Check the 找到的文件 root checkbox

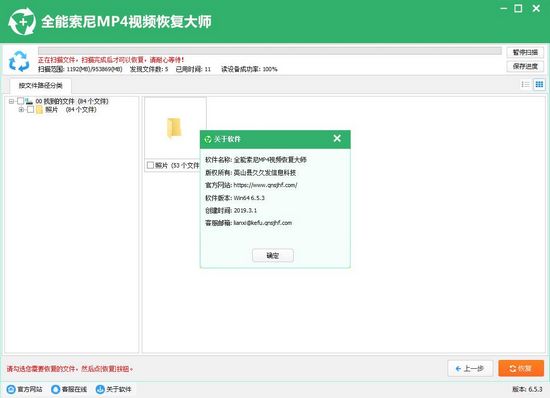point(20,101)
